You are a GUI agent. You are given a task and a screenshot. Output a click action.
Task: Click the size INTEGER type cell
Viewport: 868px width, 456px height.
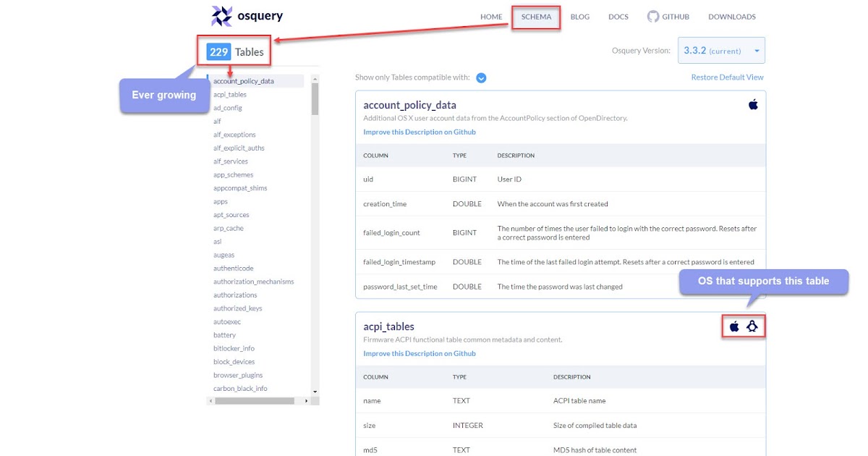(467, 426)
